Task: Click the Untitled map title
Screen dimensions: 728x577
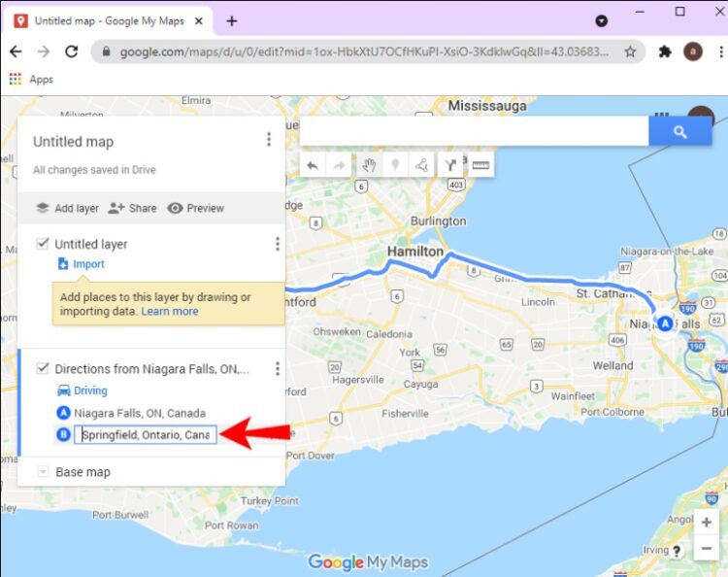Action: tap(73, 142)
